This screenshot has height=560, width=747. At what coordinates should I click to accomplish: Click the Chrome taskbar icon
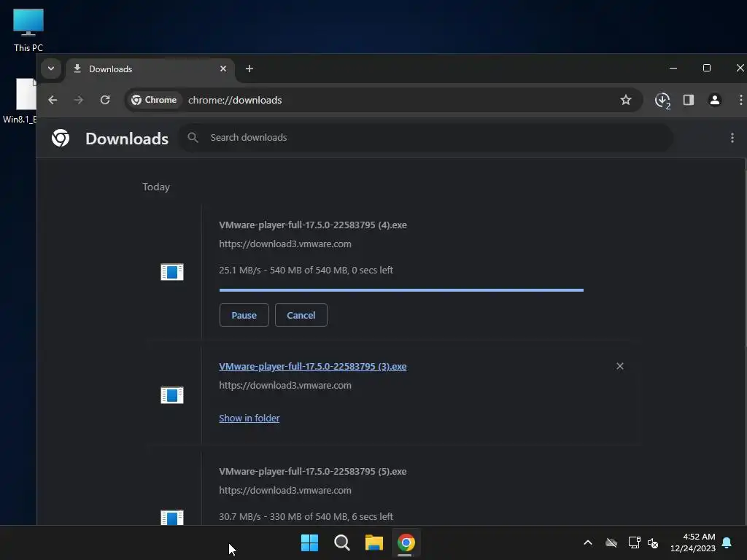click(x=406, y=542)
